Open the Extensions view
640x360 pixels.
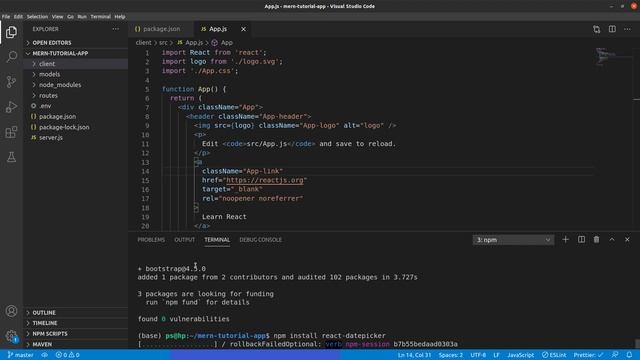click(11, 132)
